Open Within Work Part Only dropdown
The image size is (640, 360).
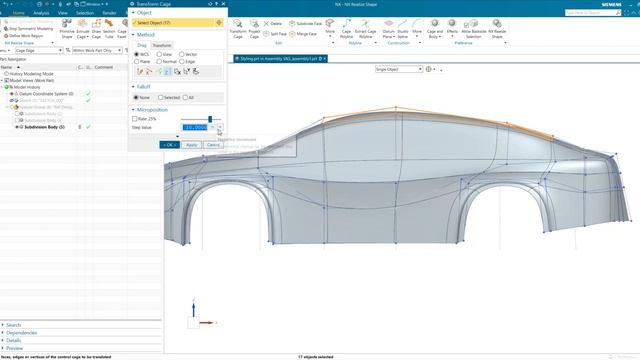[97, 51]
